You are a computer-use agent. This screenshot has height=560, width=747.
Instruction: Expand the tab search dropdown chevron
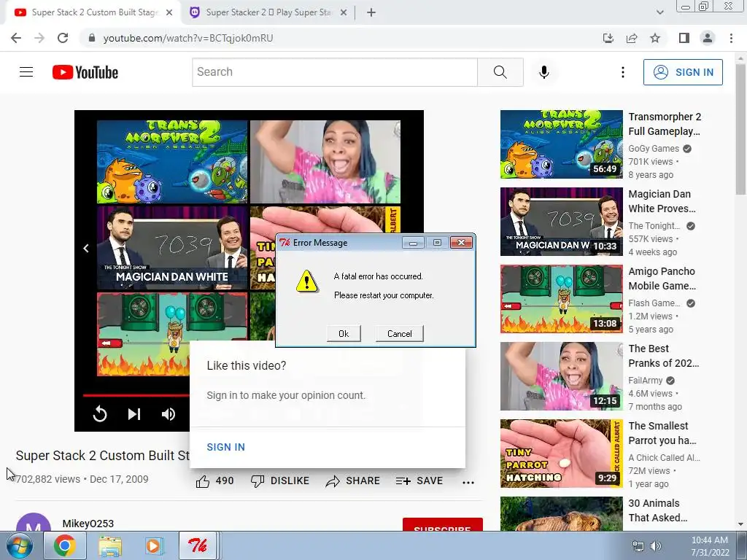pos(659,12)
